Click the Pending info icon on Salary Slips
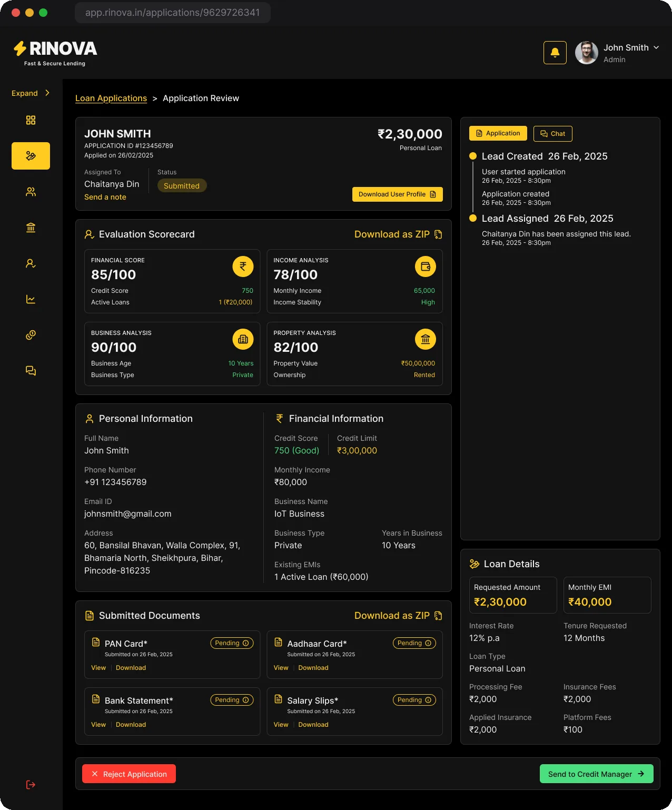The width and height of the screenshot is (672, 810). pos(428,700)
